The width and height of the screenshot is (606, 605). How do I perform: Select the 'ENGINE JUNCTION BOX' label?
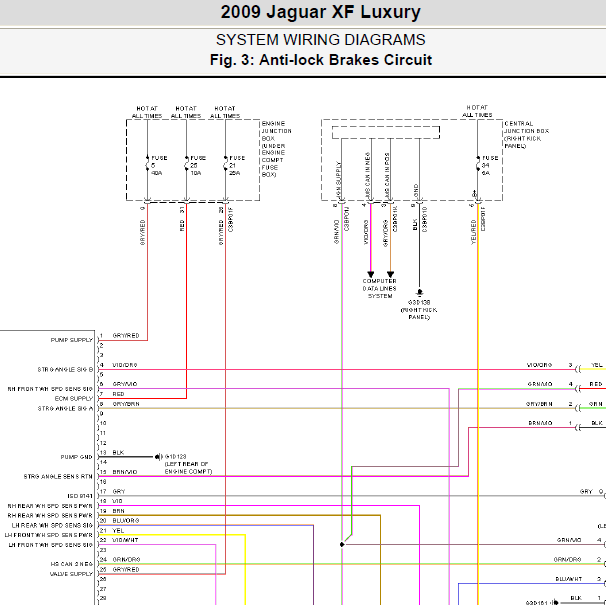coord(276,149)
